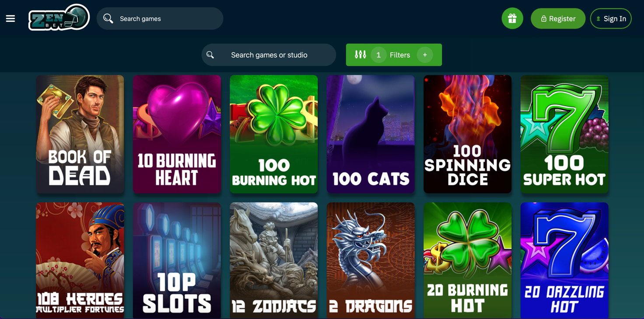Screen dimensions: 644x319
Task: Expand filters with the plus icon
Action: coord(425,55)
